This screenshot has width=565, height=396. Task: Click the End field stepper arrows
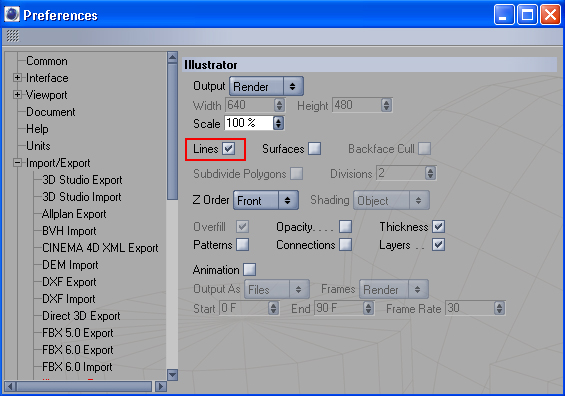click(368, 308)
